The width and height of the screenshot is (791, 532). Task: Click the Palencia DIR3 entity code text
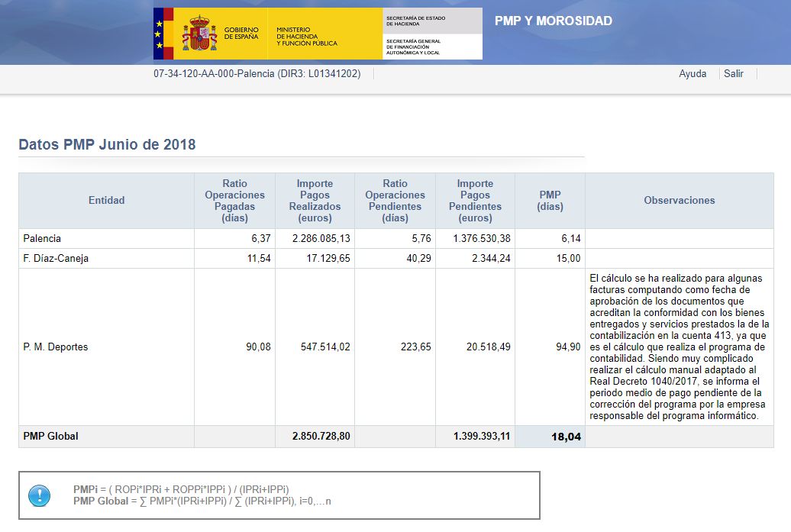[x=257, y=74]
